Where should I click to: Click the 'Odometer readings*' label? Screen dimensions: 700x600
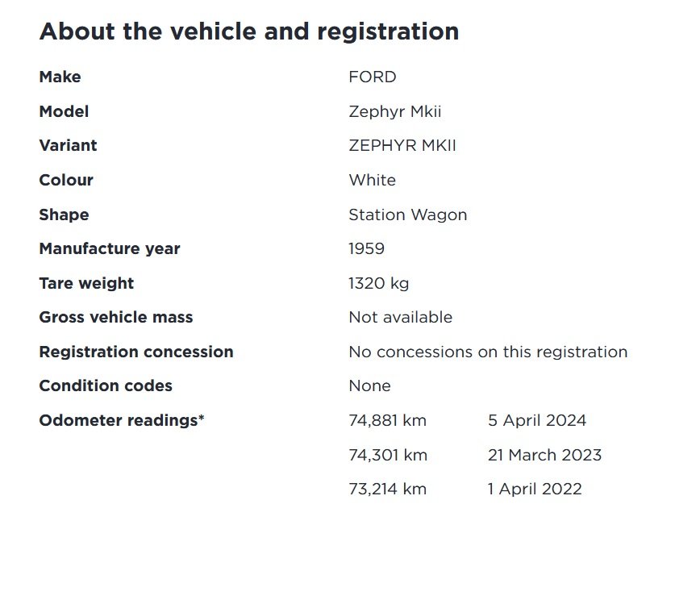coord(122,420)
